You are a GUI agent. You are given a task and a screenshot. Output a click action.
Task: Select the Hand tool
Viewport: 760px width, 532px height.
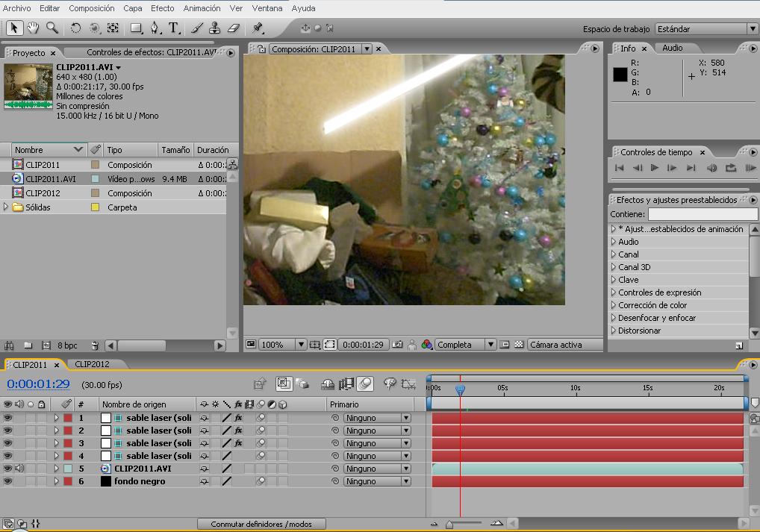33,28
